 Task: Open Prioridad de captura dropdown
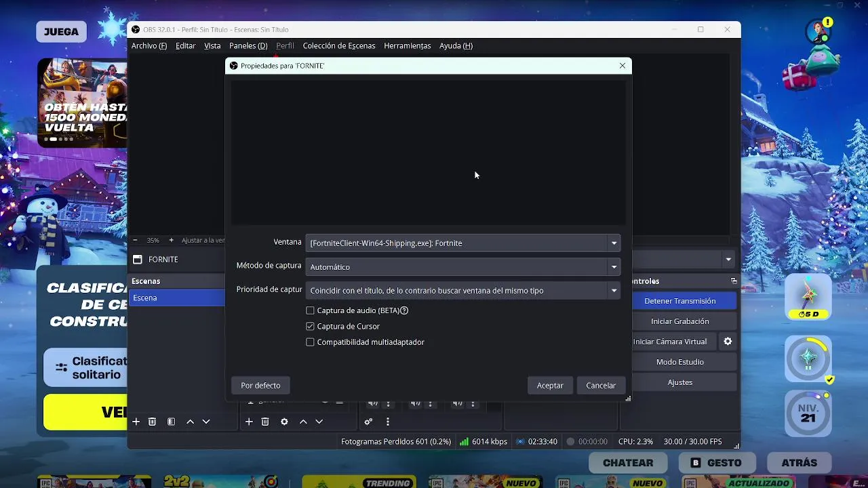pyautogui.click(x=463, y=290)
